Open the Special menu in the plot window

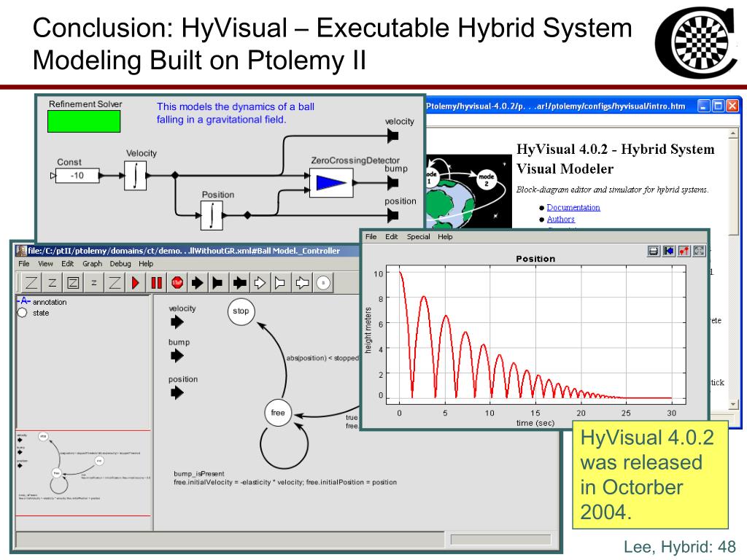click(418, 237)
